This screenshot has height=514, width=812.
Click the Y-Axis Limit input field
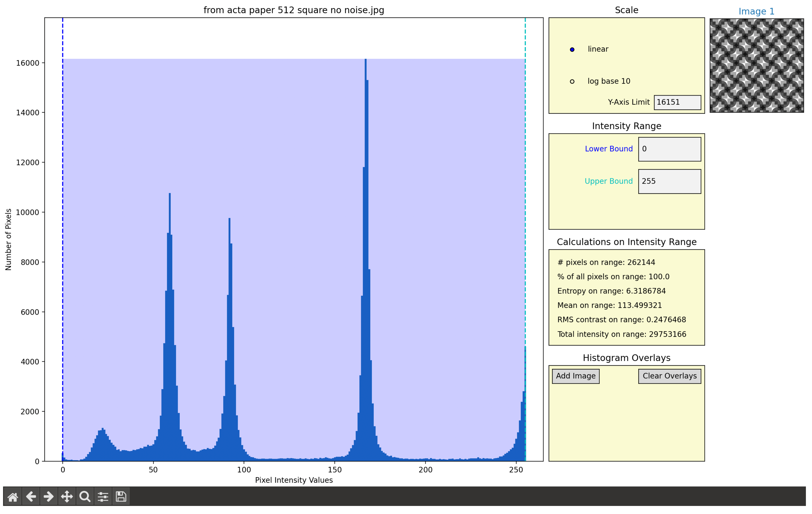pos(677,102)
